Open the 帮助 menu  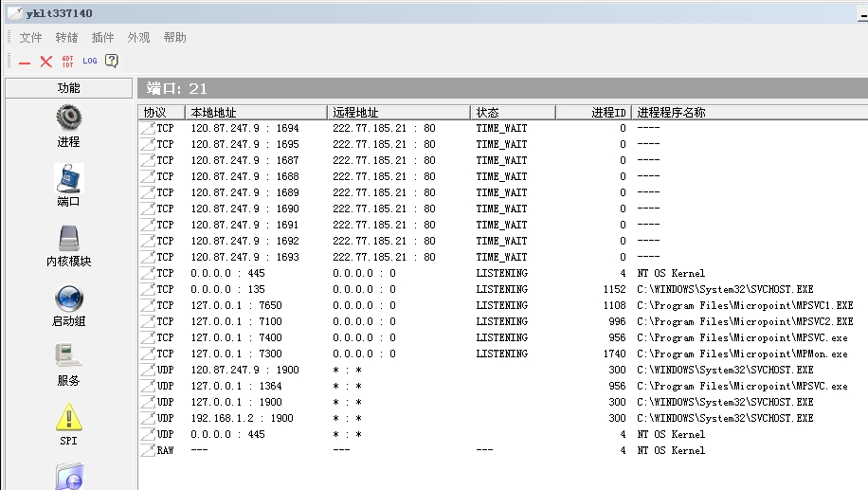pyautogui.click(x=174, y=38)
